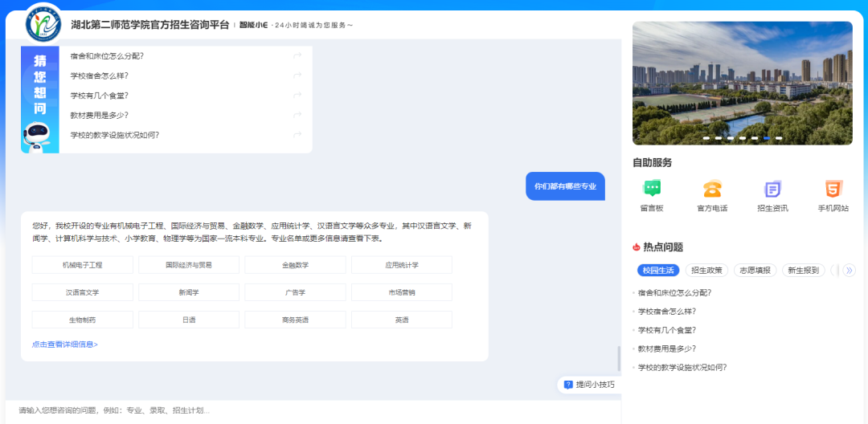Select the 机械电子工程 major button
Screen dimensions: 868x424
click(83, 265)
